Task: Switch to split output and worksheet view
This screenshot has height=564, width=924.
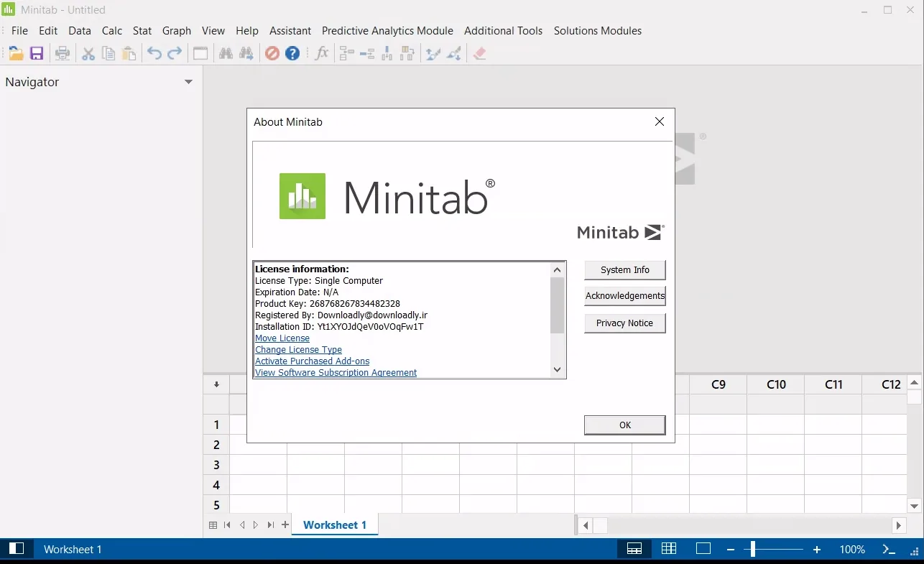Action: click(634, 549)
